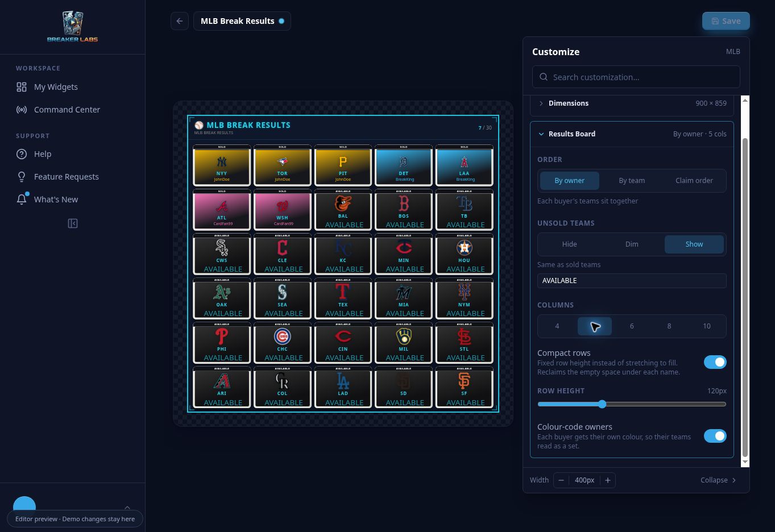Viewport: 775px width, 532px height.
Task: Open What's New page
Action: coord(56,199)
